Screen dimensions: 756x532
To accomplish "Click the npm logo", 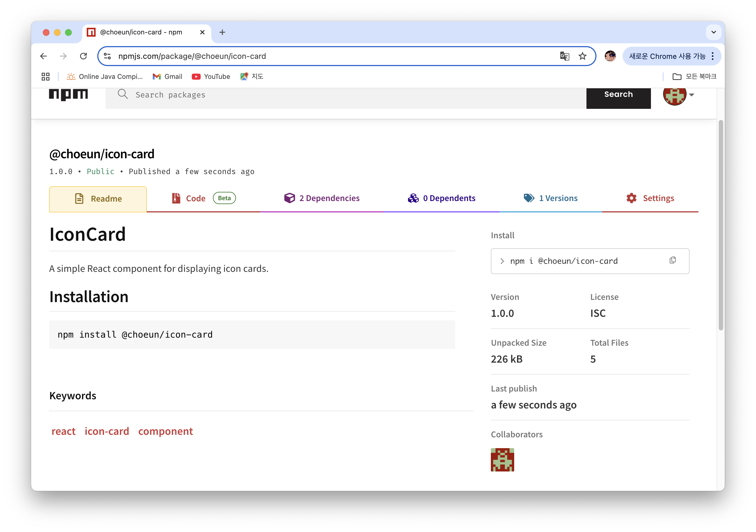I will click(x=68, y=94).
